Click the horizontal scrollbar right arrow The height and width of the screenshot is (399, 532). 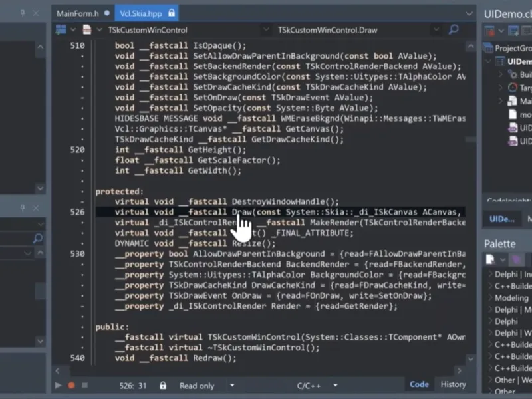point(460,371)
